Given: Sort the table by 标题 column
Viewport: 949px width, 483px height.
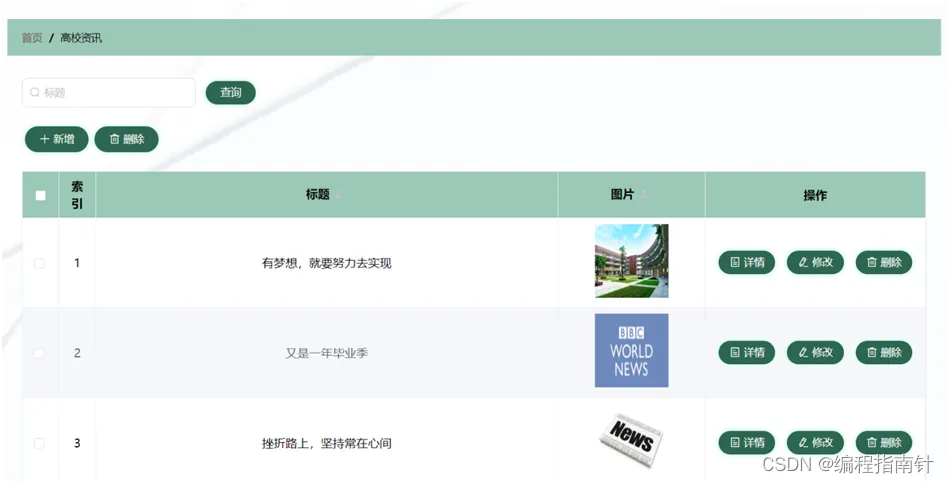Looking at the screenshot, I should coord(338,195).
